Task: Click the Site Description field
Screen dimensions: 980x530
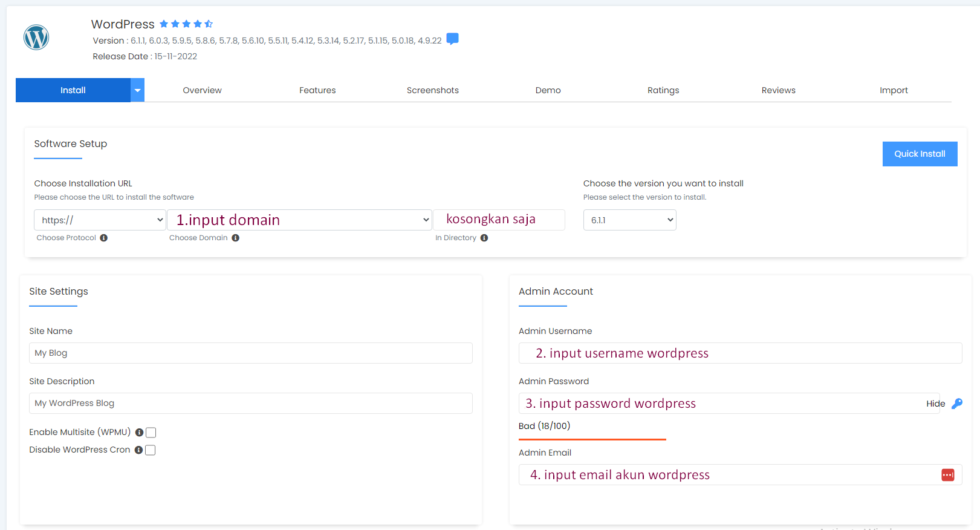Action: [x=251, y=404]
